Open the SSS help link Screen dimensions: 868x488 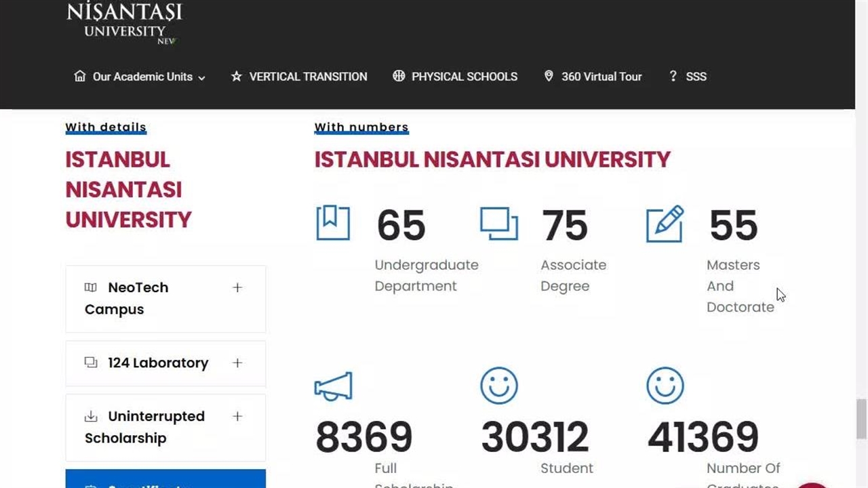pos(696,77)
